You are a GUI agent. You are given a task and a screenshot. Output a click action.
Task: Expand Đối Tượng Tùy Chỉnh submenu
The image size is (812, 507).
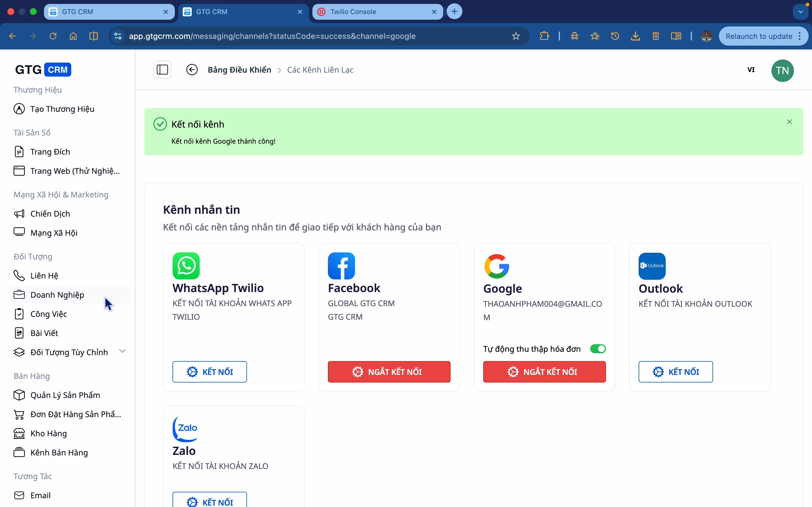(x=122, y=351)
